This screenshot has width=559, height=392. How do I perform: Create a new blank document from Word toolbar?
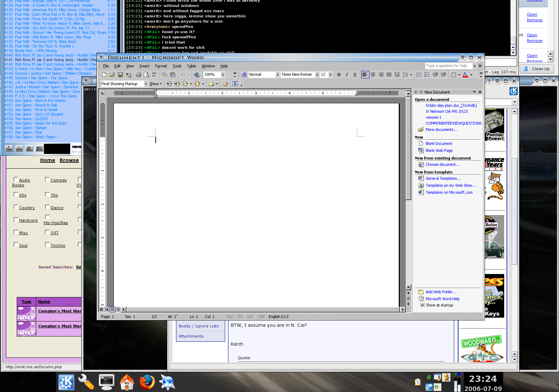(104, 75)
